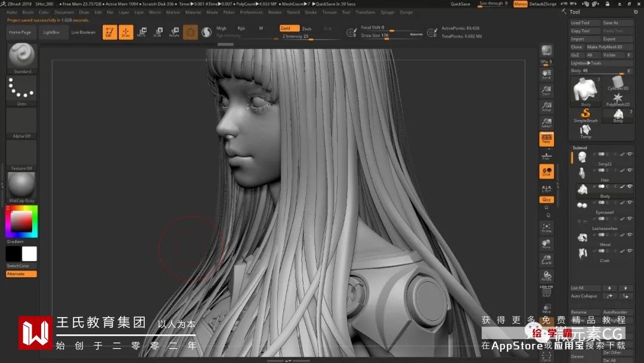The width and height of the screenshot is (644, 363).
Task: Select the Rotate transform tool
Action: tap(174, 32)
